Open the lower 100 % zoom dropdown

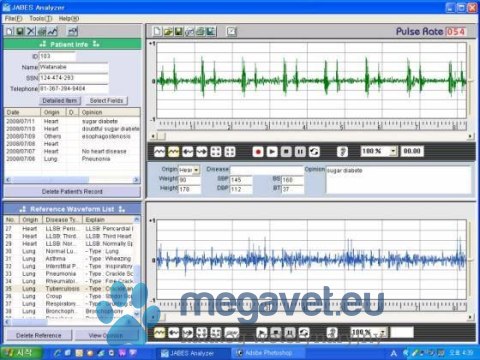(x=383, y=332)
